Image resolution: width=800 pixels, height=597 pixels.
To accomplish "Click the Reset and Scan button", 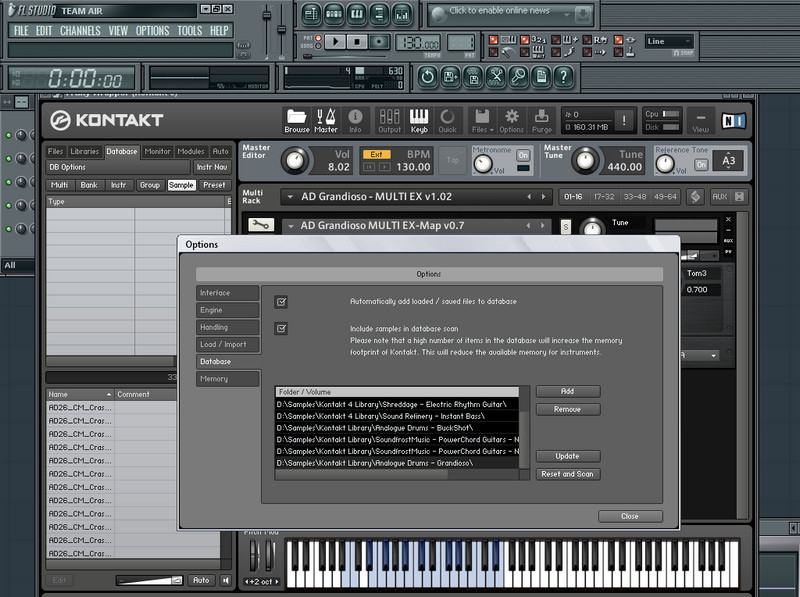I will pos(568,474).
